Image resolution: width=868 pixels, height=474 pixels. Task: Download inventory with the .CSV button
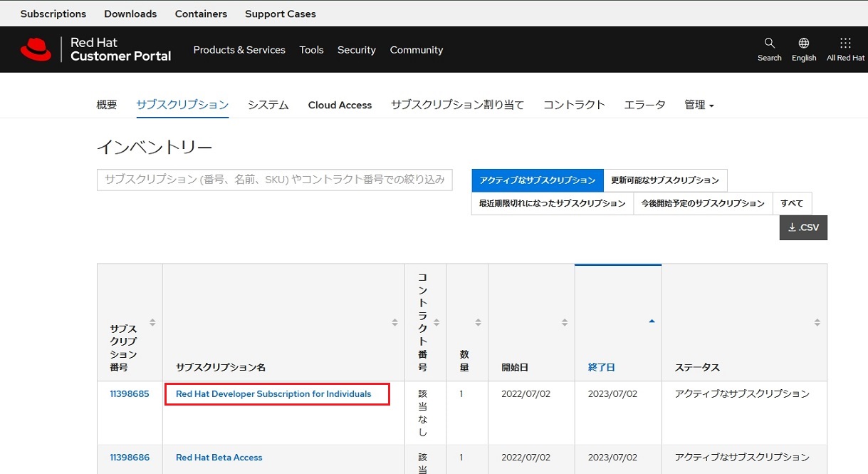pyautogui.click(x=803, y=227)
